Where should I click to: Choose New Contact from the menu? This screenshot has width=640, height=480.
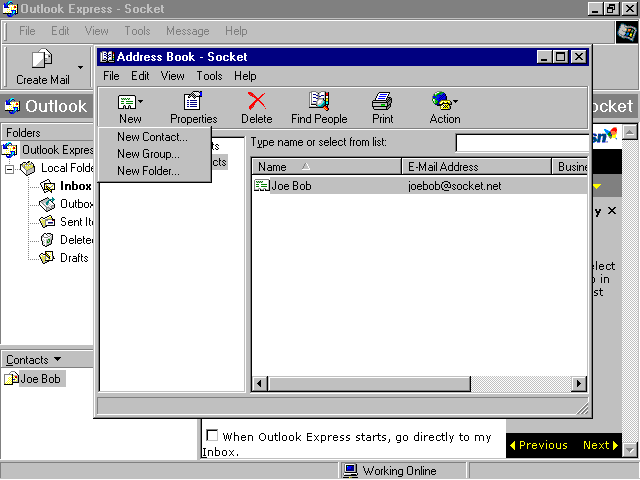click(x=152, y=137)
